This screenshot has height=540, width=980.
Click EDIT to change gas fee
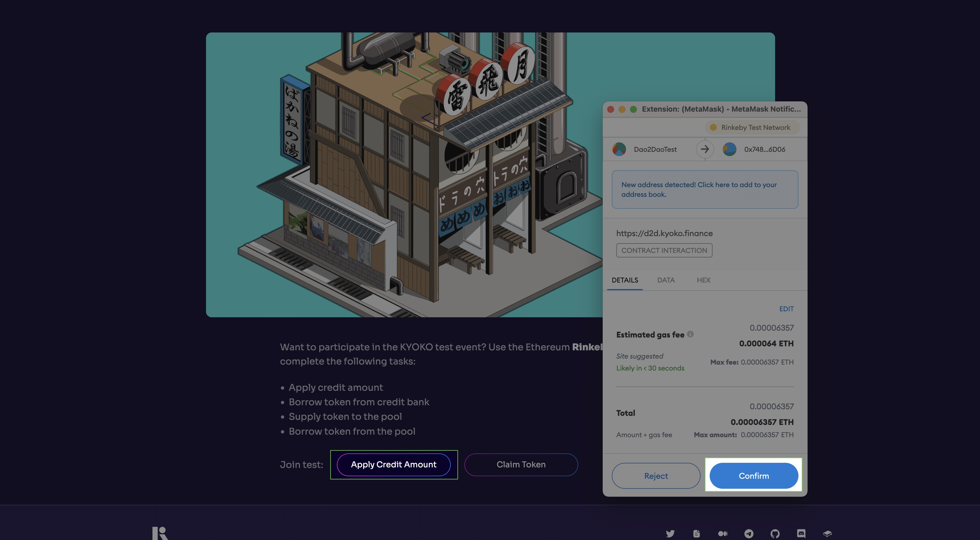pos(786,309)
